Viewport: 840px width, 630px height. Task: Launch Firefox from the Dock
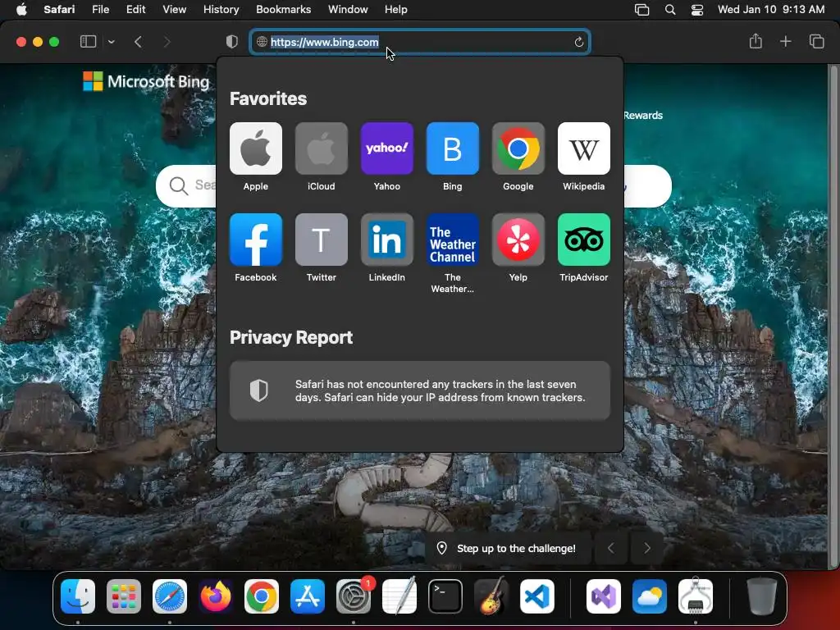[216, 596]
